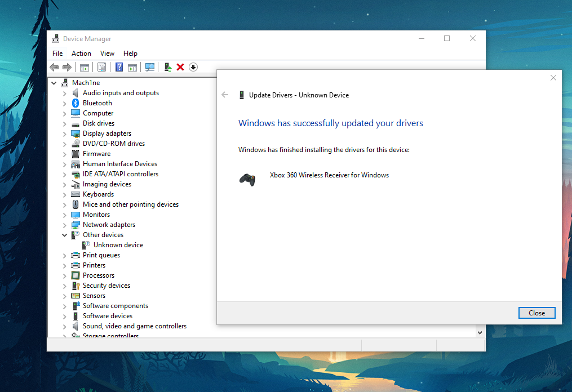Screen dimensions: 572x392
Task: Click the Mice and other pointing devices icon
Action: click(76, 204)
